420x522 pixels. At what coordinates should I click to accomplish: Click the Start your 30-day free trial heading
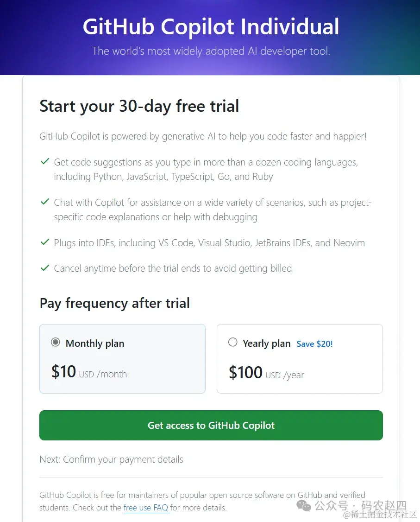pos(139,106)
